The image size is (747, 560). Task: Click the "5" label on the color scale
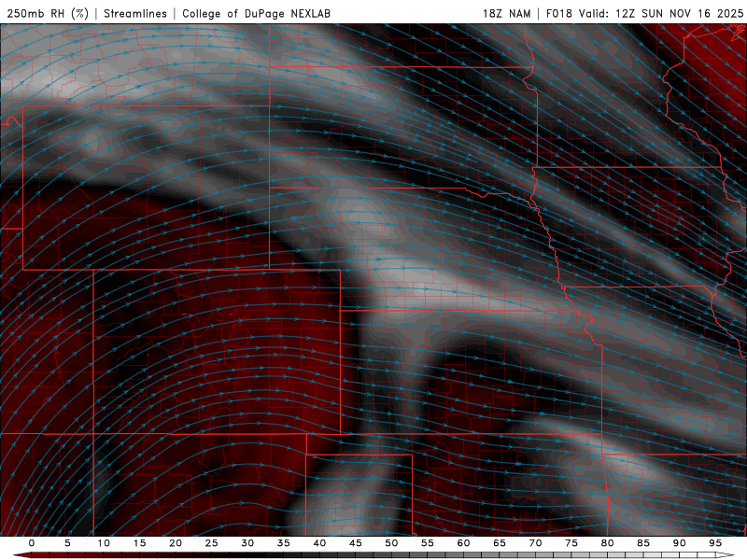[x=67, y=543]
